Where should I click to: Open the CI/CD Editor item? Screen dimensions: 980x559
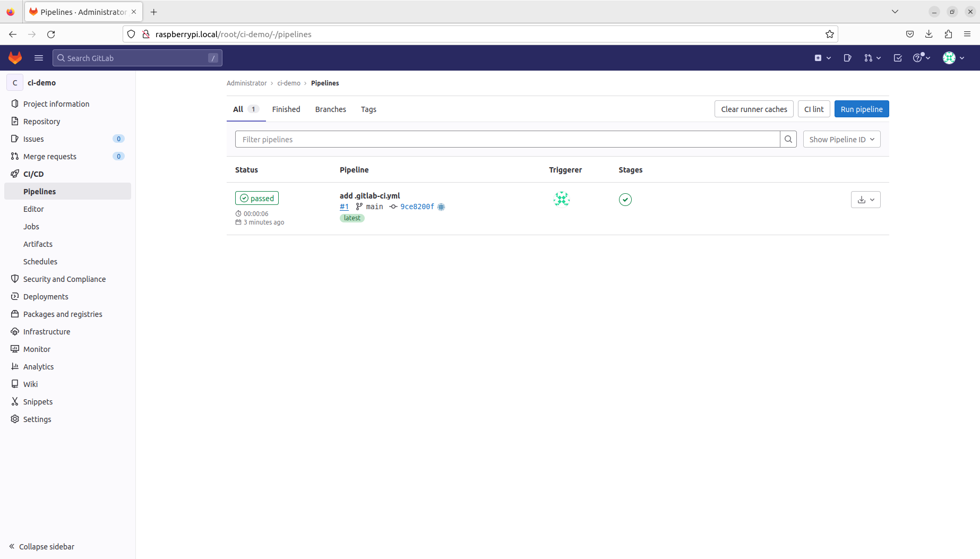[x=68, y=209]
